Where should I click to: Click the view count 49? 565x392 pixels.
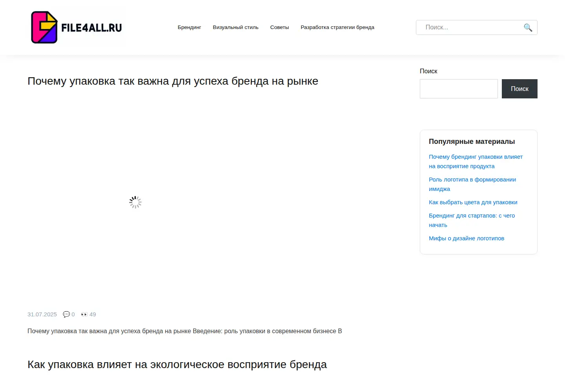point(93,314)
